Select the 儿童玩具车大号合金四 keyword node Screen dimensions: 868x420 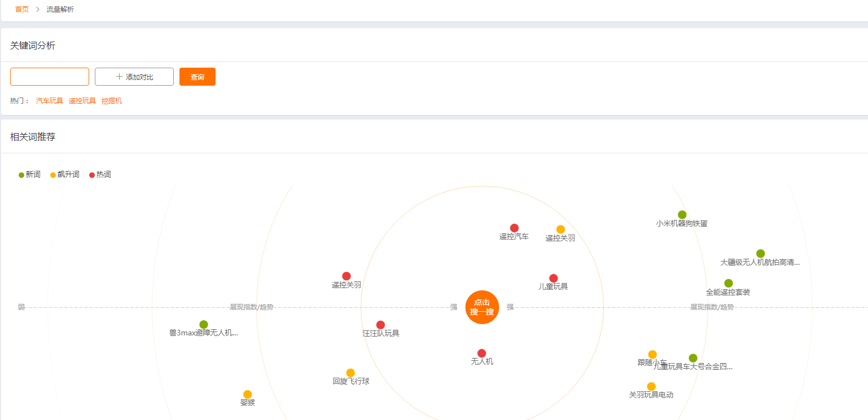(x=693, y=358)
